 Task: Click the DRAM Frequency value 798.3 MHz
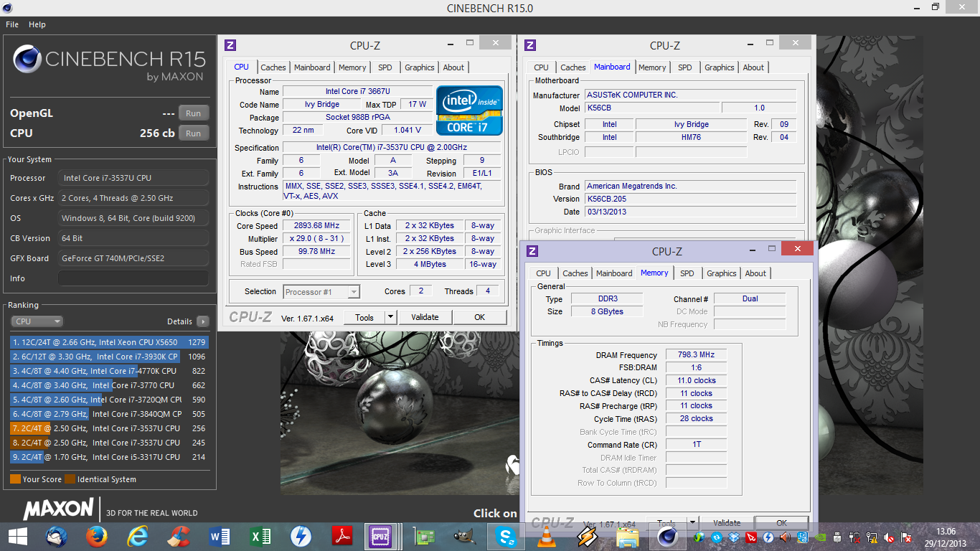pyautogui.click(x=696, y=355)
